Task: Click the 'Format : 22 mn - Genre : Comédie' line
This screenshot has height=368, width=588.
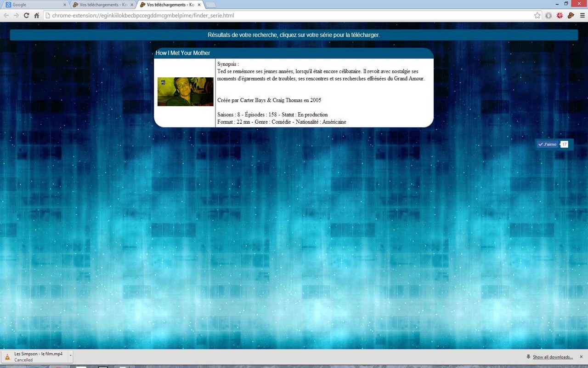Action: tap(282, 122)
